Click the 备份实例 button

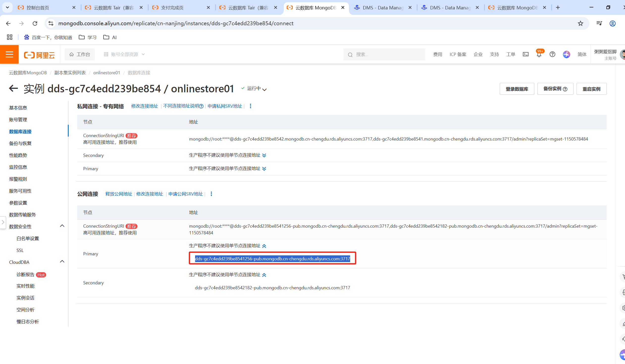point(555,89)
